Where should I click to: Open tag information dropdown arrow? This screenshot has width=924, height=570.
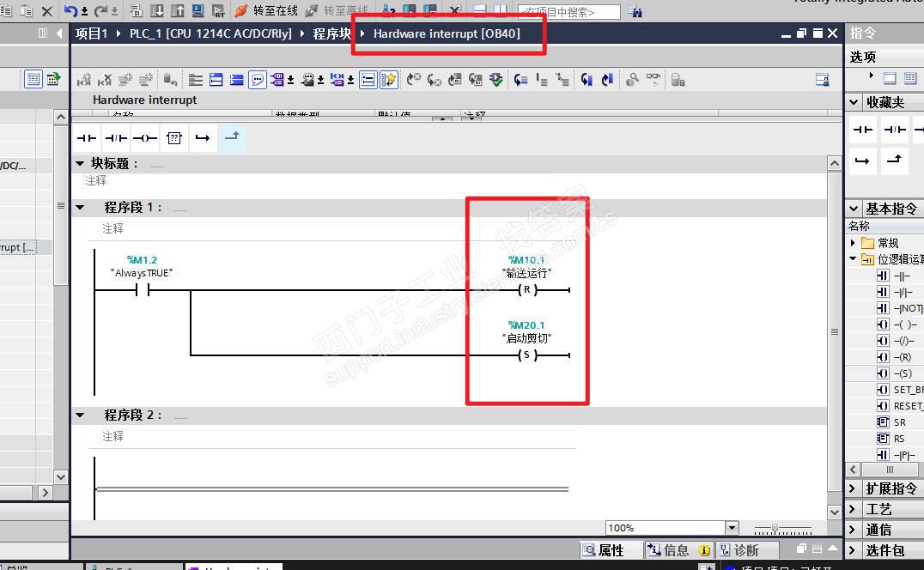pos(320,80)
